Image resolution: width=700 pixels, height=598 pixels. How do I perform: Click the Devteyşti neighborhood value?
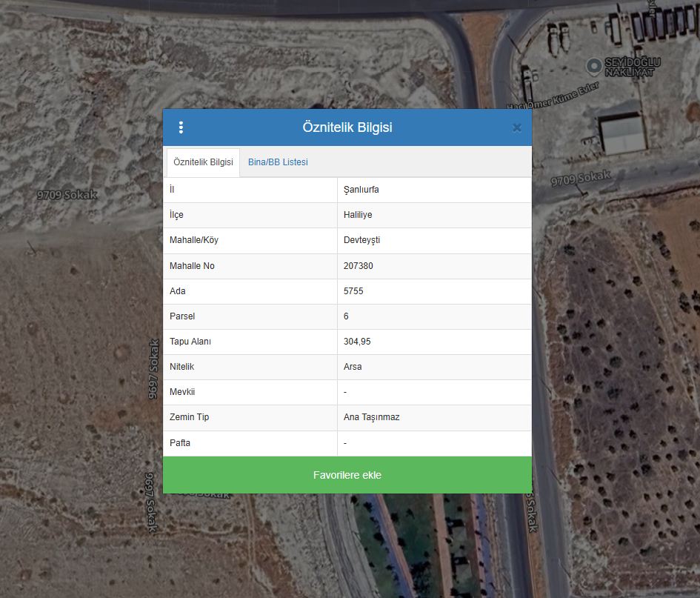pos(362,240)
